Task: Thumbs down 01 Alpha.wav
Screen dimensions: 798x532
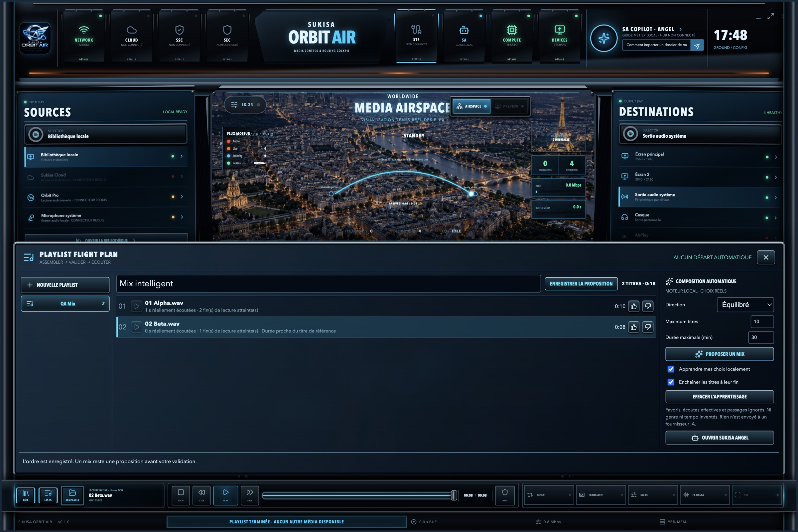Action: click(648, 306)
